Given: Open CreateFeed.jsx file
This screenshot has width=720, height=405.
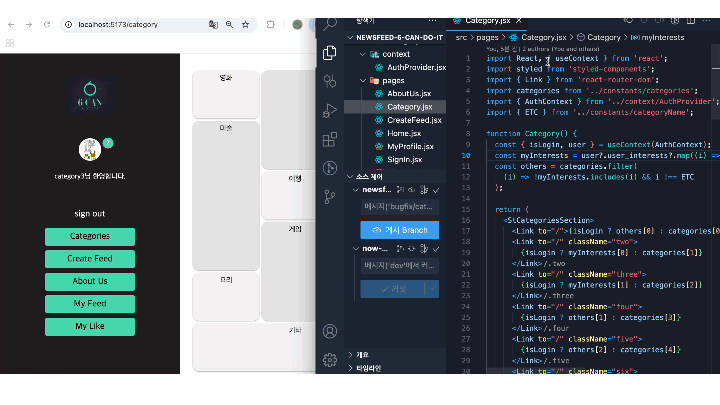Looking at the screenshot, I should [x=414, y=120].
